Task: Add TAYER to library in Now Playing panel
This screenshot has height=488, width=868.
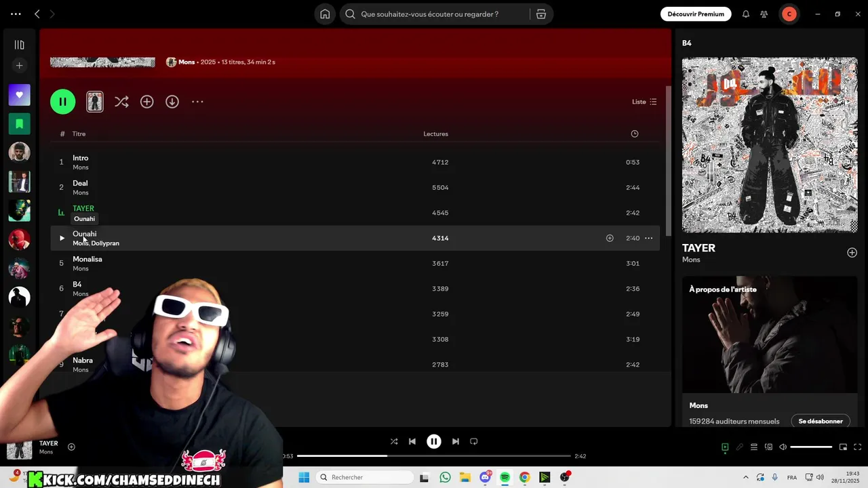Action: coord(852,253)
